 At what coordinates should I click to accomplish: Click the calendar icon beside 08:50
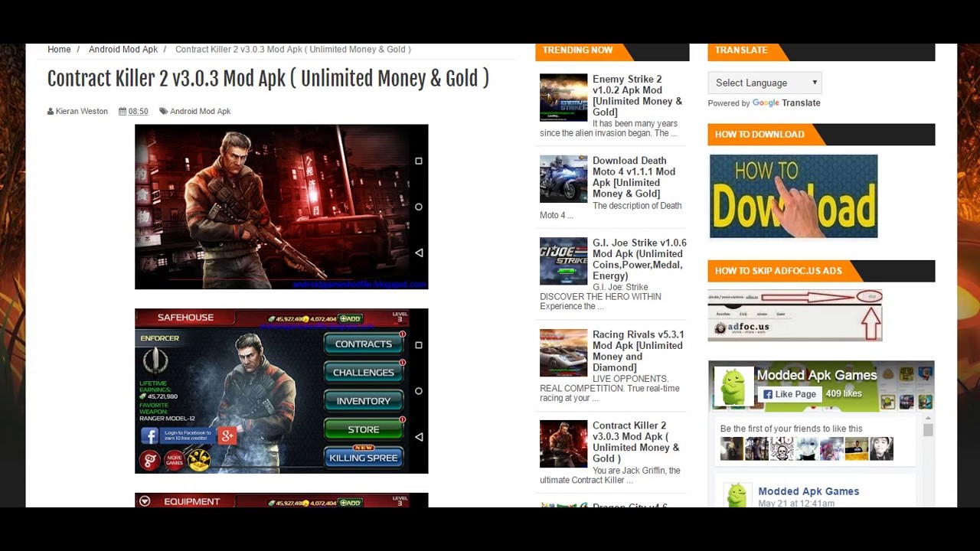coord(122,111)
